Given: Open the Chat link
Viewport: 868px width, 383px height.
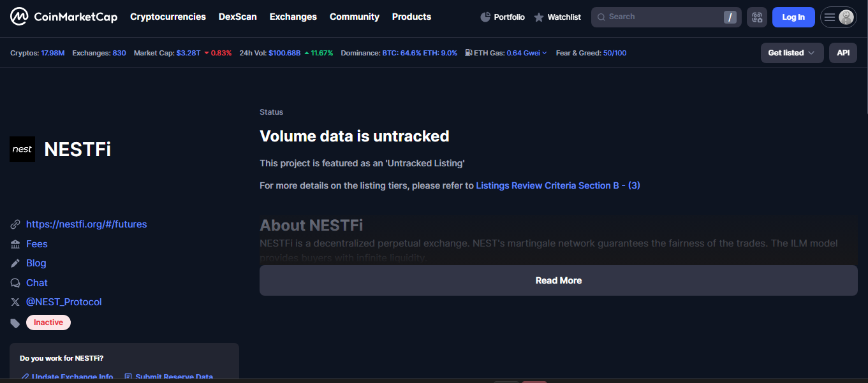Looking at the screenshot, I should [x=37, y=283].
